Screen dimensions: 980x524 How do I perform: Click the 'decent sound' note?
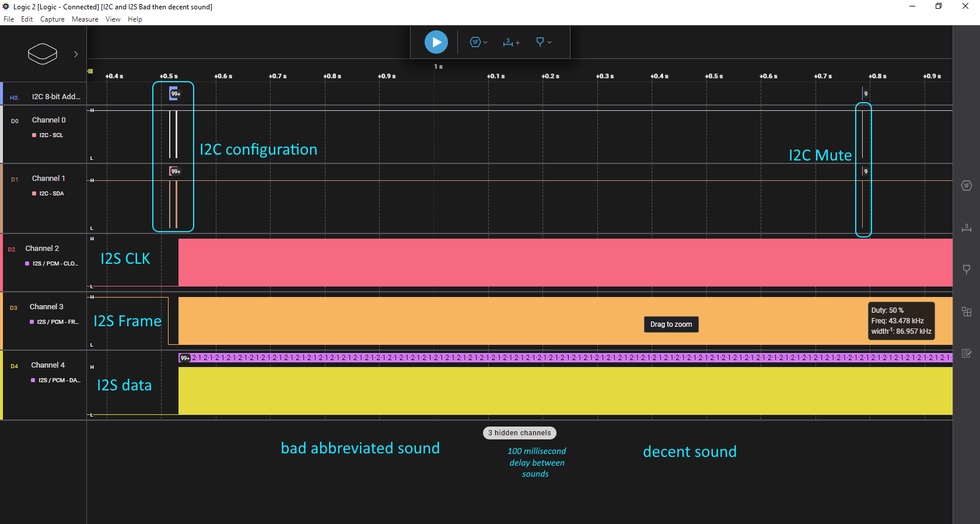pos(689,452)
